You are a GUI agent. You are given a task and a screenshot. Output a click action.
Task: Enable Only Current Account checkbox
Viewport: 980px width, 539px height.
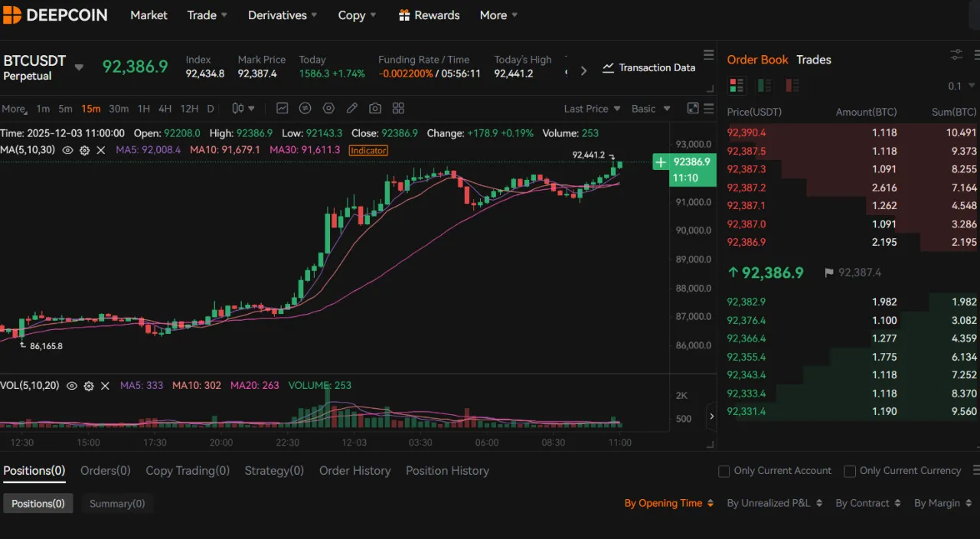[x=724, y=472]
